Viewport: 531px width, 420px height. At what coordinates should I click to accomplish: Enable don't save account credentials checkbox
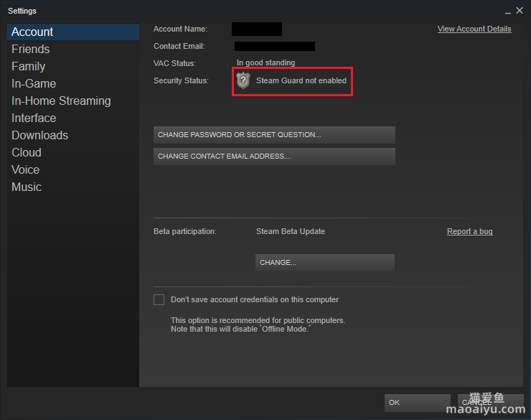coord(159,300)
